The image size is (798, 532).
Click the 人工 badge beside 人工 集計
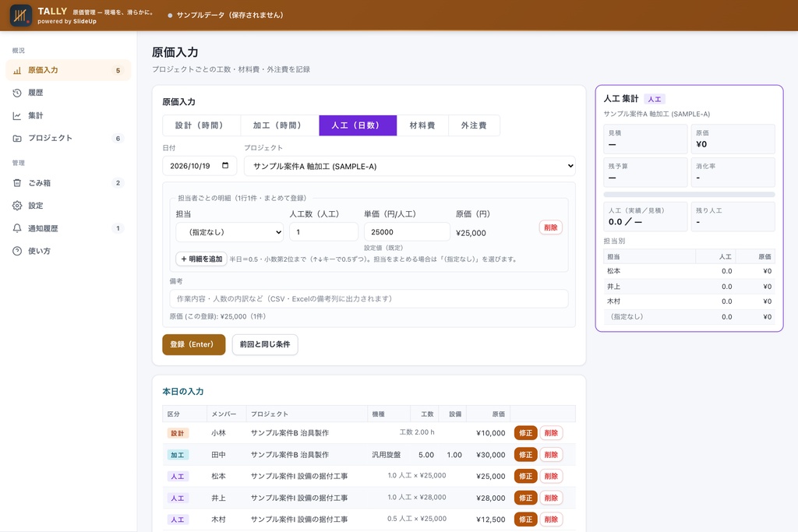655,99
